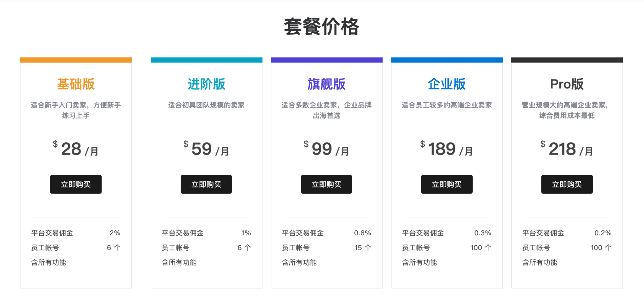
Task: Click 立即购买 button on Pro版 plan
Action: pos(567,184)
